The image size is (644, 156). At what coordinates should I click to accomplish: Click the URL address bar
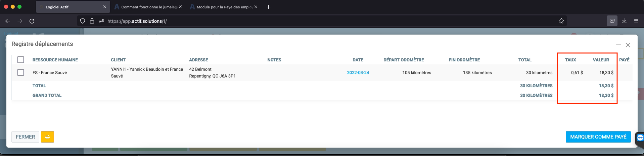point(302,21)
